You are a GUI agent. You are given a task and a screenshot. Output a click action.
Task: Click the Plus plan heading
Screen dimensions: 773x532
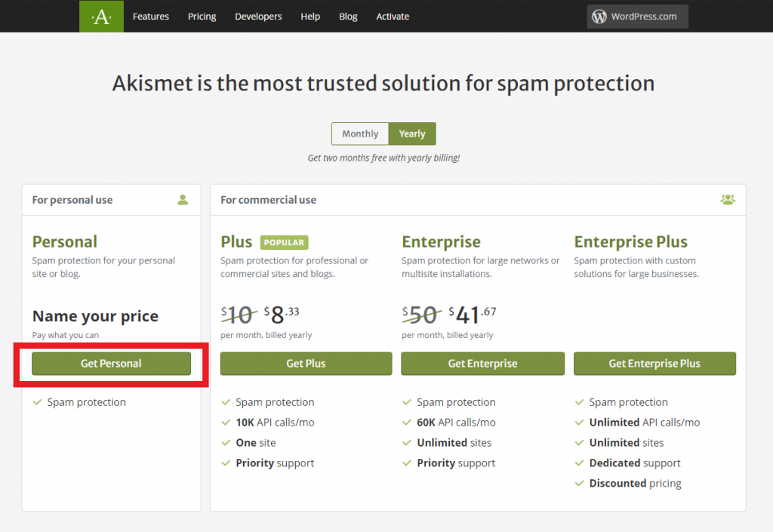[236, 242]
